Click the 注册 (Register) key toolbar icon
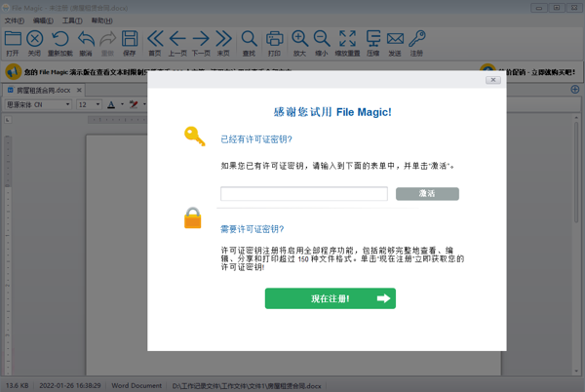The height and width of the screenshot is (392, 585). 417,41
